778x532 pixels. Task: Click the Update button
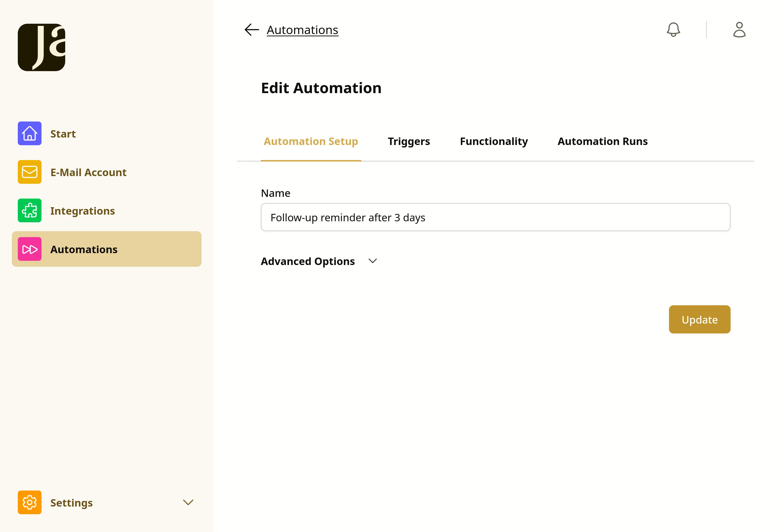coord(699,319)
